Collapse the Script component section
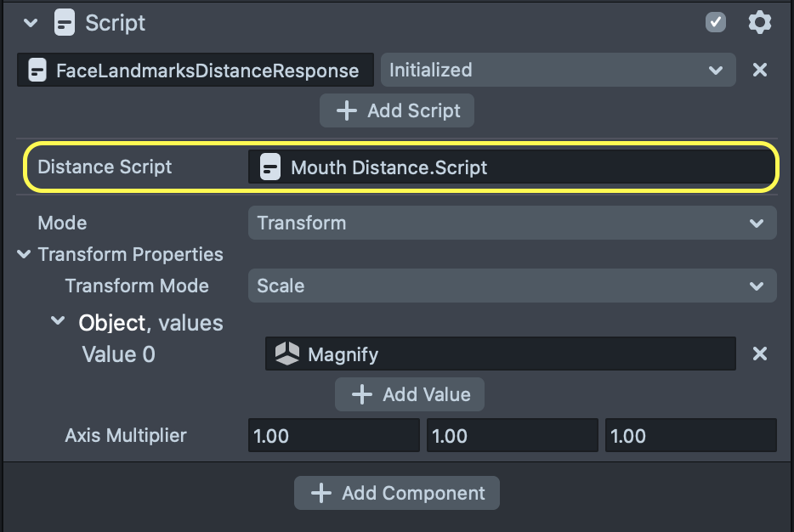 pos(31,23)
